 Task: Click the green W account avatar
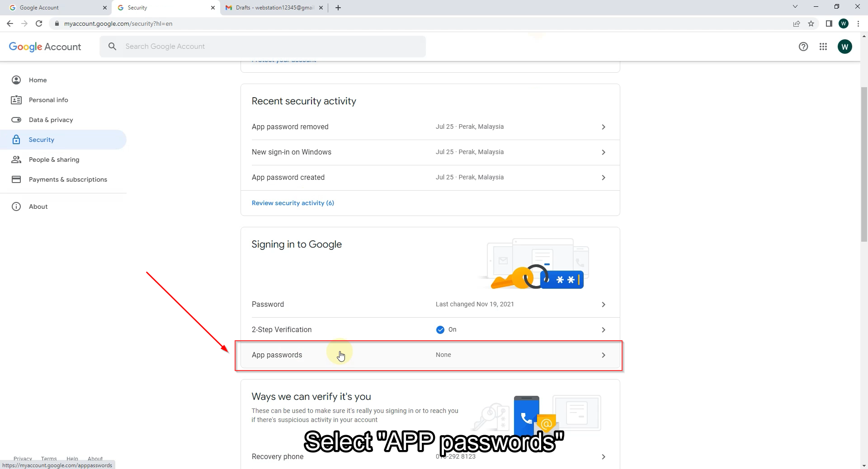(x=844, y=47)
